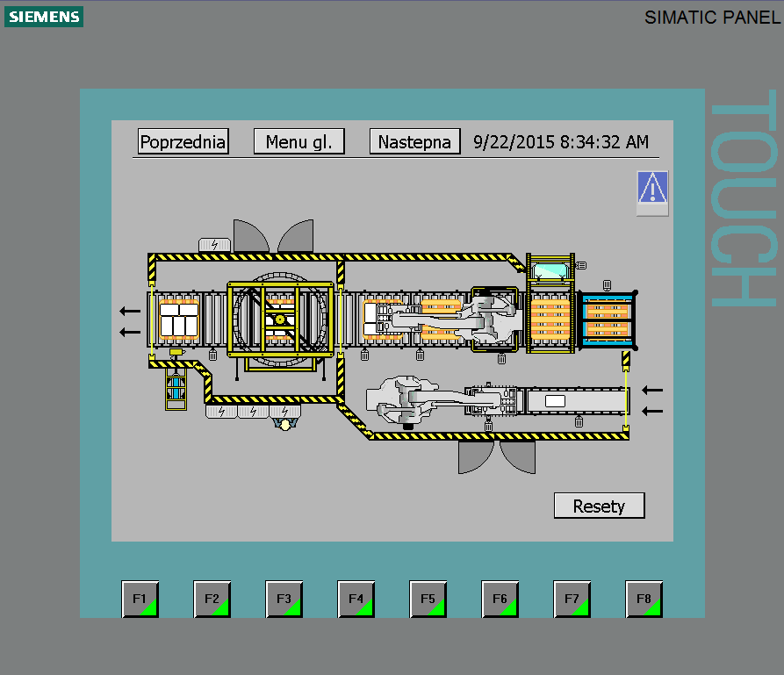Select the lower robot at the infeed conveyor

pyautogui.click(x=442, y=401)
